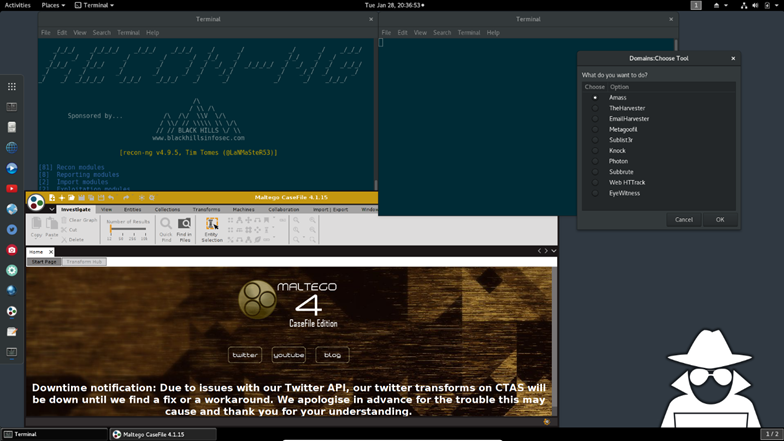Select the EmailHarvester radio option
The height and width of the screenshot is (441, 784).
[595, 118]
